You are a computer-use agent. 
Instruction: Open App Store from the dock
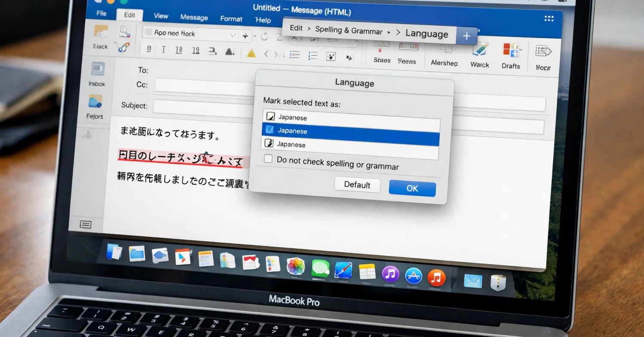(x=413, y=276)
